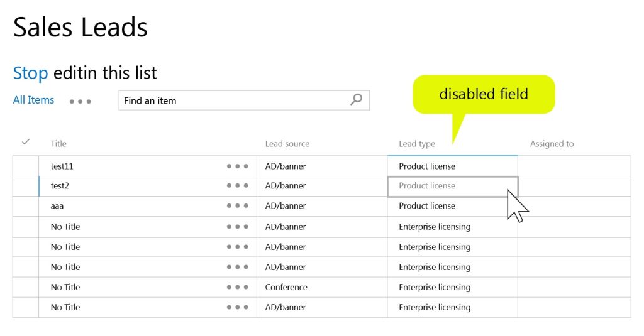Viewport: 644px width, 336px height.
Task: Select the aaa row checkbox cell
Action: coord(25,206)
